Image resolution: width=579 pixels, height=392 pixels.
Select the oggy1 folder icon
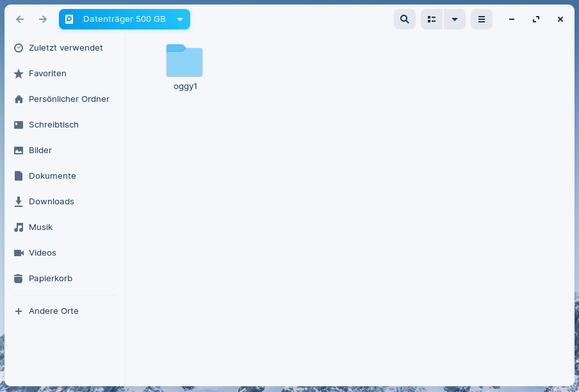click(184, 61)
